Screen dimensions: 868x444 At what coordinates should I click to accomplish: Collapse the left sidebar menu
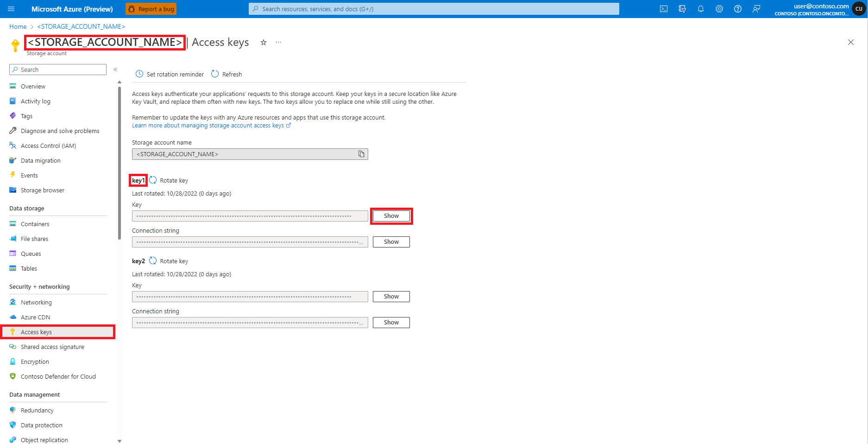[x=115, y=70]
